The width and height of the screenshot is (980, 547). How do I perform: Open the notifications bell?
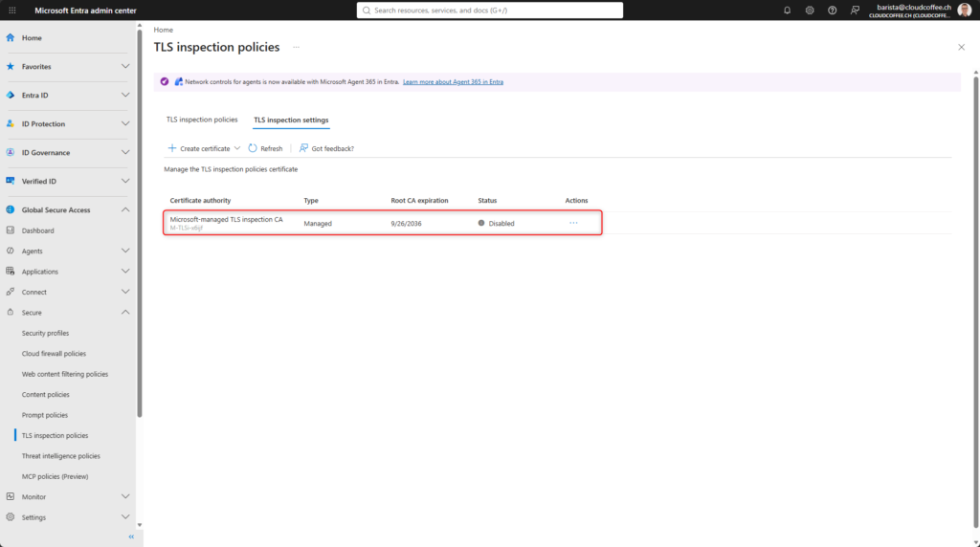(x=787, y=10)
